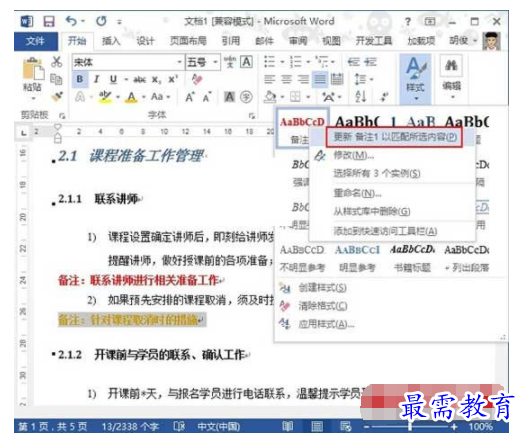Click the Show paragraph marks icon
The image size is (523, 438).
(384, 97)
